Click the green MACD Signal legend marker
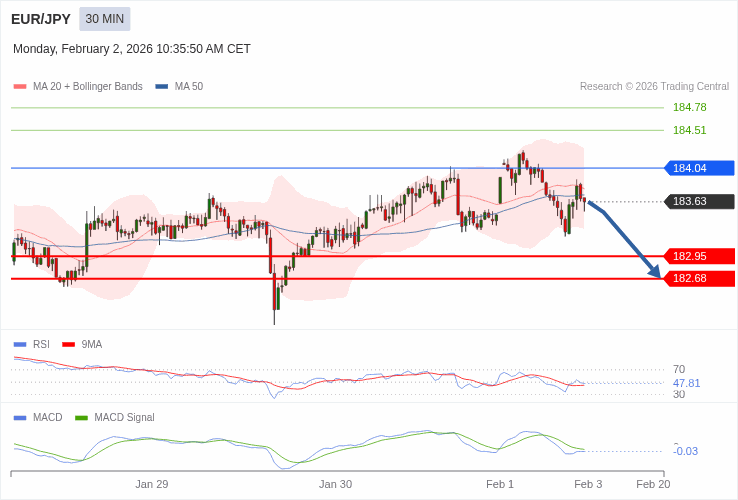 tap(81, 418)
